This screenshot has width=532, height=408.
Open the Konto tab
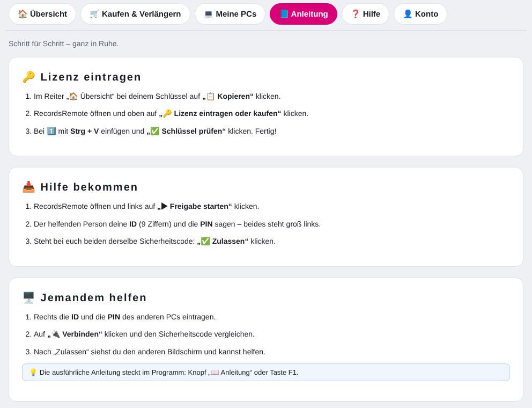[420, 14]
